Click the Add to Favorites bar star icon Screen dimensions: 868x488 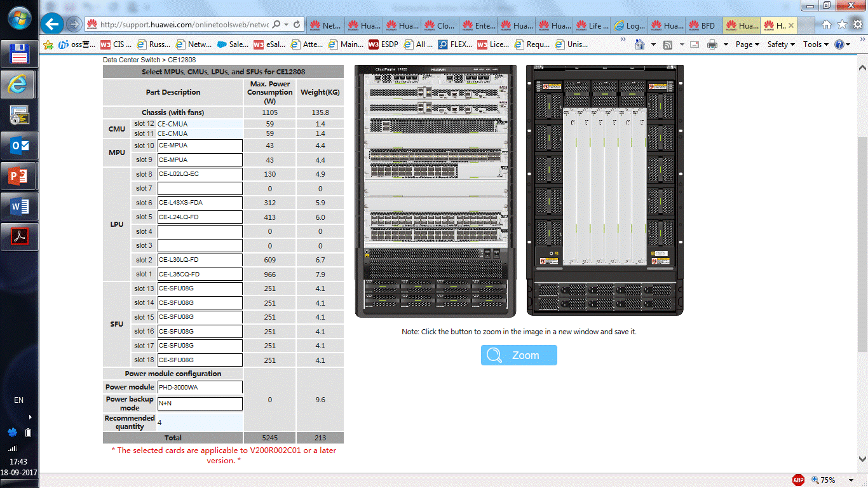[x=48, y=44]
